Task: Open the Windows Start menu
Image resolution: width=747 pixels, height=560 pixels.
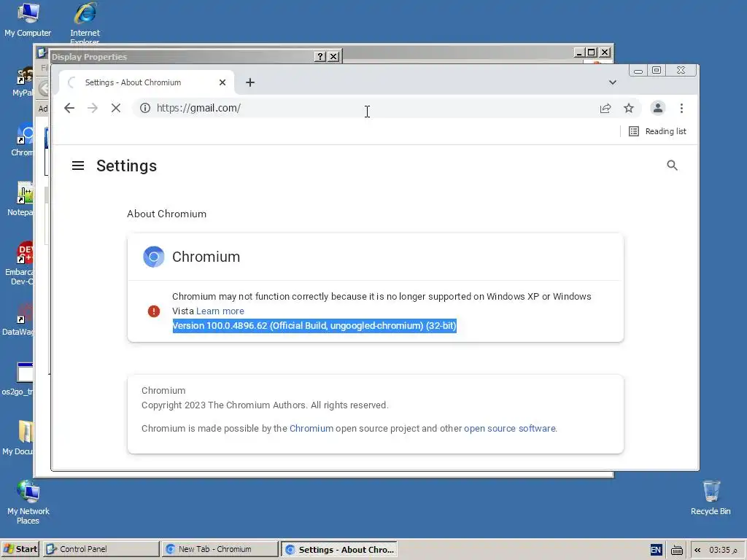Action: point(20,549)
